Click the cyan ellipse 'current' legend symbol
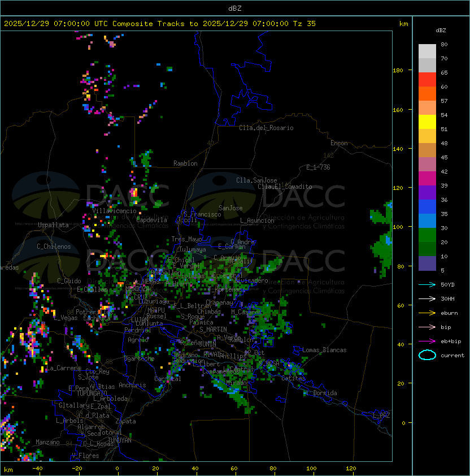This screenshot has height=476, width=470. [x=427, y=355]
